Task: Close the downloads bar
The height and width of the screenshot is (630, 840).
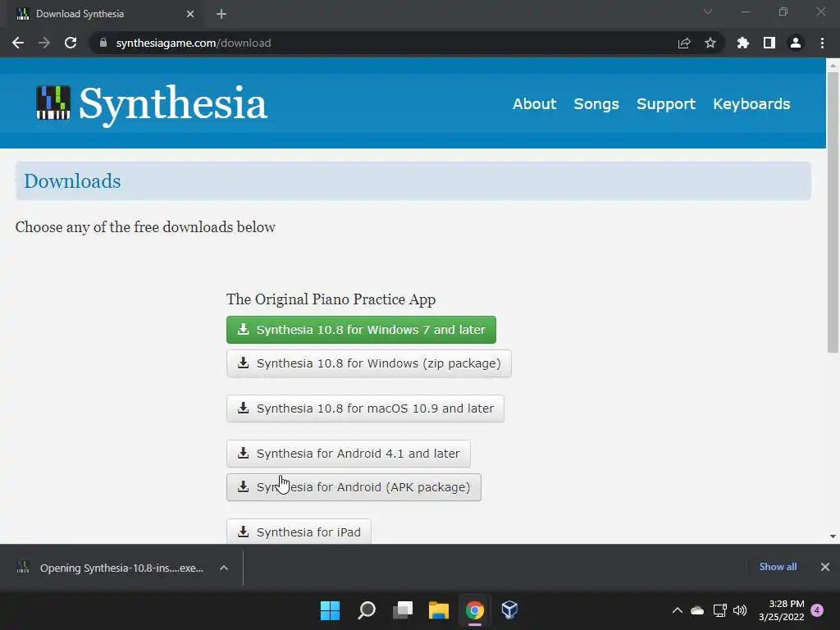Action: 825,567
